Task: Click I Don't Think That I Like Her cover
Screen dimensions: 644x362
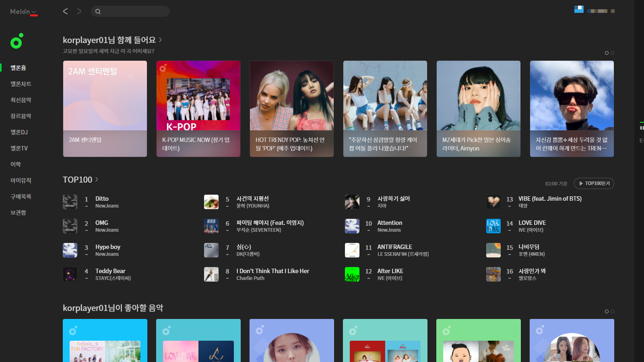Action: [211, 274]
